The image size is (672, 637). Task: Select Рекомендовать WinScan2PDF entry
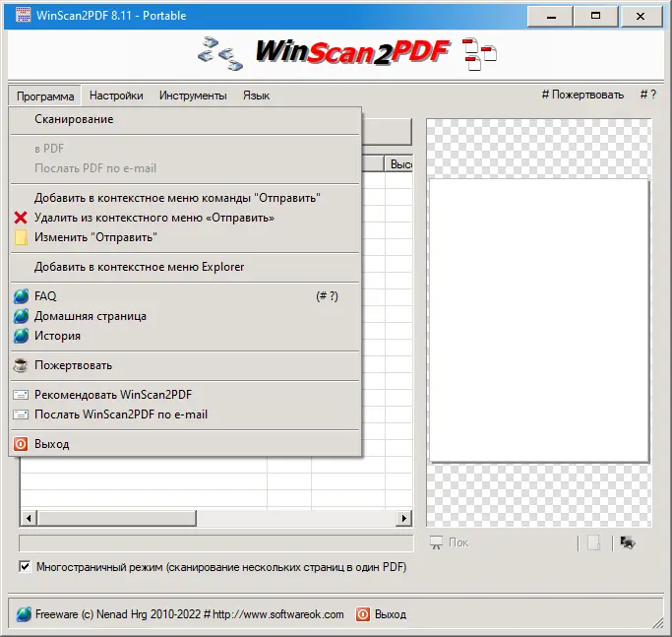click(x=185, y=395)
